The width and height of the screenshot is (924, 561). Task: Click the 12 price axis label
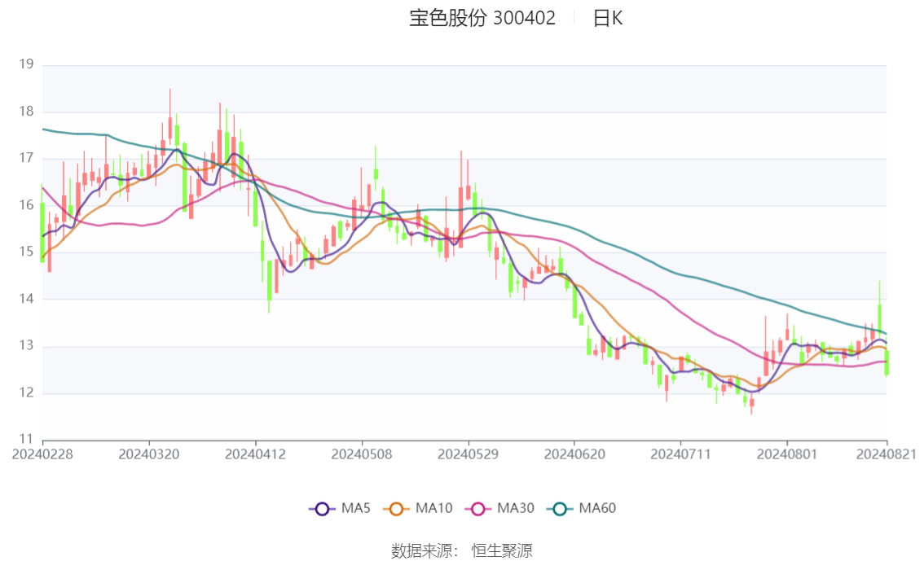[26, 392]
